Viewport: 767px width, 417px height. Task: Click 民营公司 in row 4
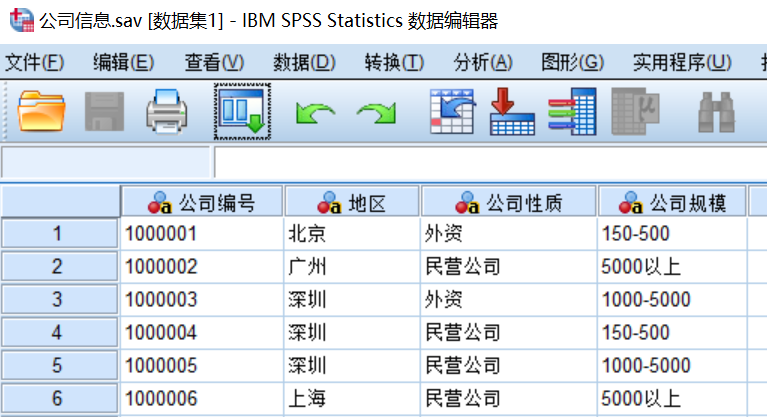(509, 332)
